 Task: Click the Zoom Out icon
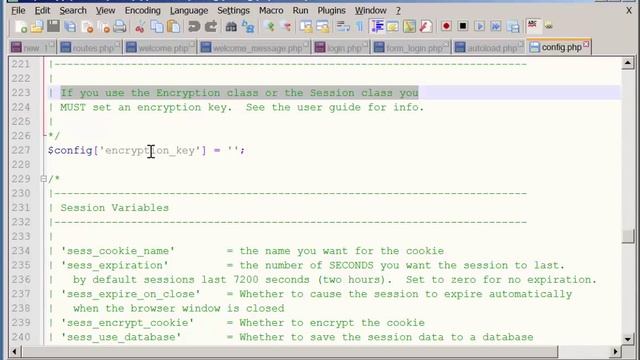[286, 27]
